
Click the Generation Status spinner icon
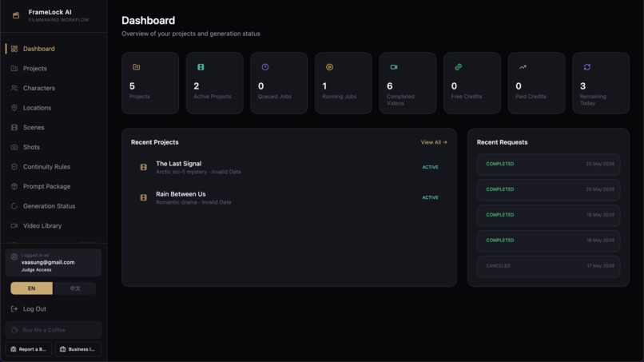pyautogui.click(x=14, y=206)
